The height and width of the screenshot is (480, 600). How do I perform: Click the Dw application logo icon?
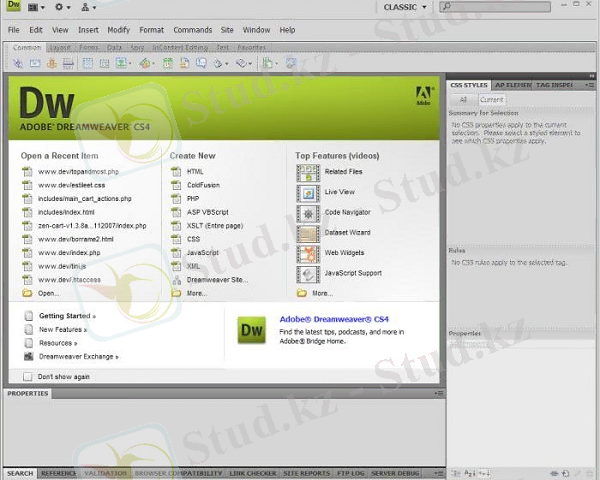coord(14,5)
